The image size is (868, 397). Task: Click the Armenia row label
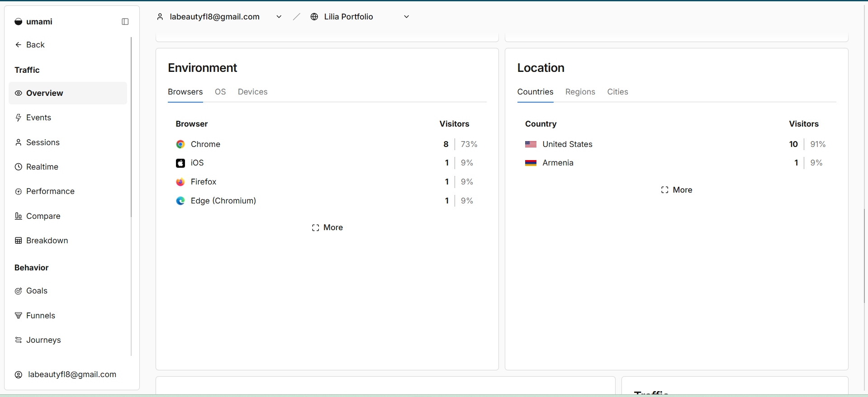pos(558,163)
